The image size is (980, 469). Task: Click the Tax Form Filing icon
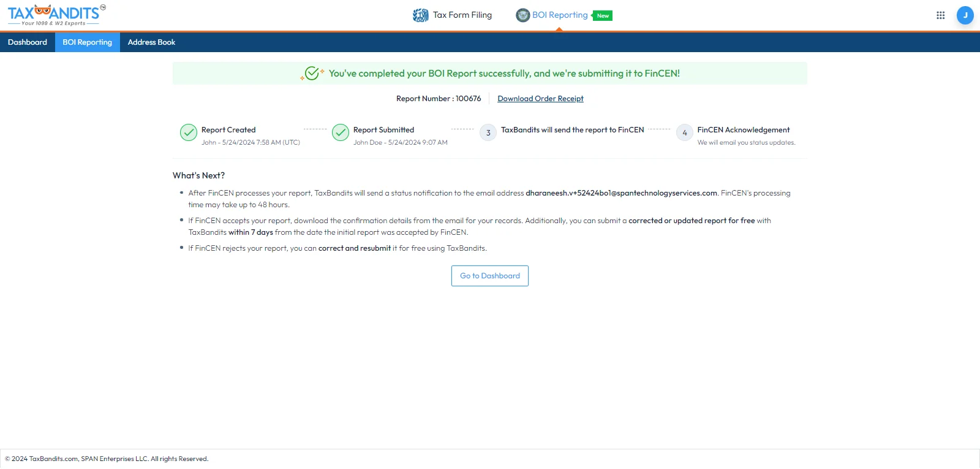(420, 15)
